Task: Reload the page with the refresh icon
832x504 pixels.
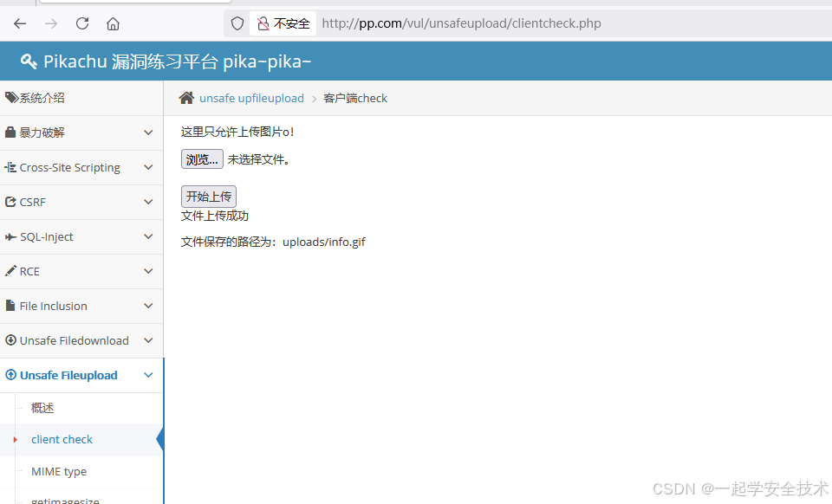Action: click(x=82, y=23)
